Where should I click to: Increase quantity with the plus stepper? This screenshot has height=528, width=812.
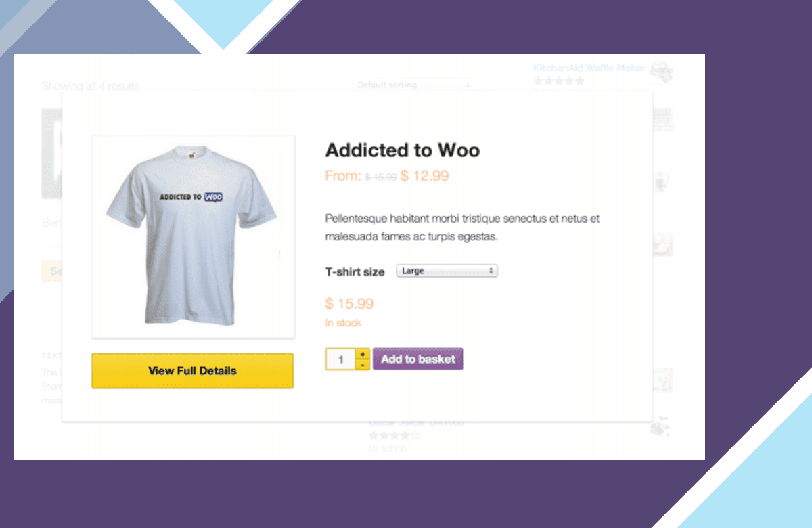point(363,353)
